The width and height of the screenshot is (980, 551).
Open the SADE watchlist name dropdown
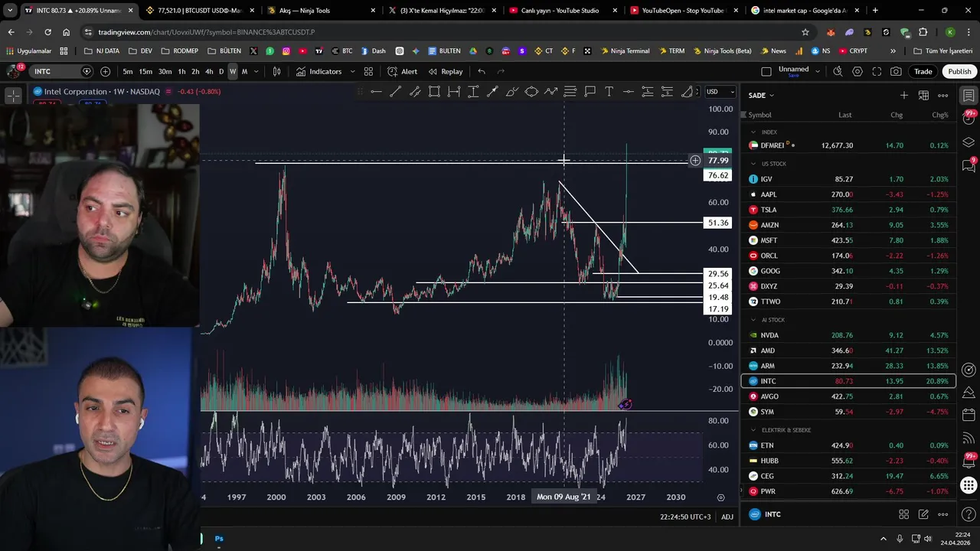coord(761,96)
